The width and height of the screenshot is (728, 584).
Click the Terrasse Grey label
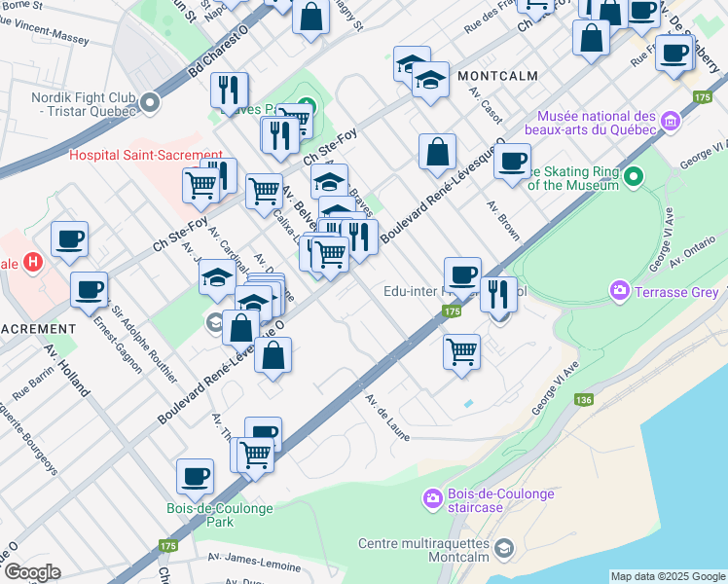click(676, 292)
